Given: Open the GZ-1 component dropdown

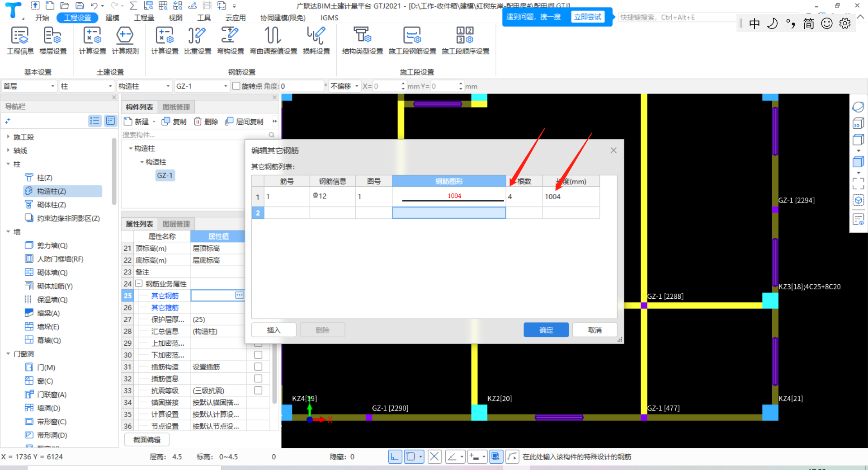Looking at the screenshot, I should (x=202, y=86).
